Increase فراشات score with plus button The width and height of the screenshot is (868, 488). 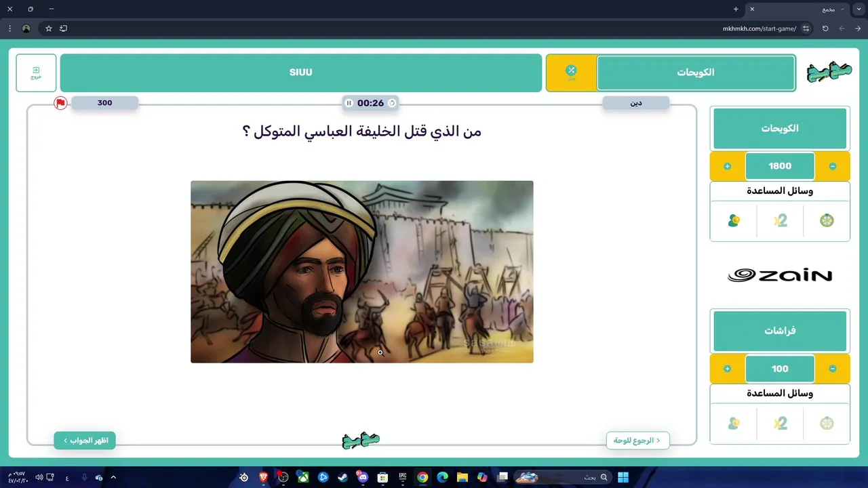(x=727, y=369)
